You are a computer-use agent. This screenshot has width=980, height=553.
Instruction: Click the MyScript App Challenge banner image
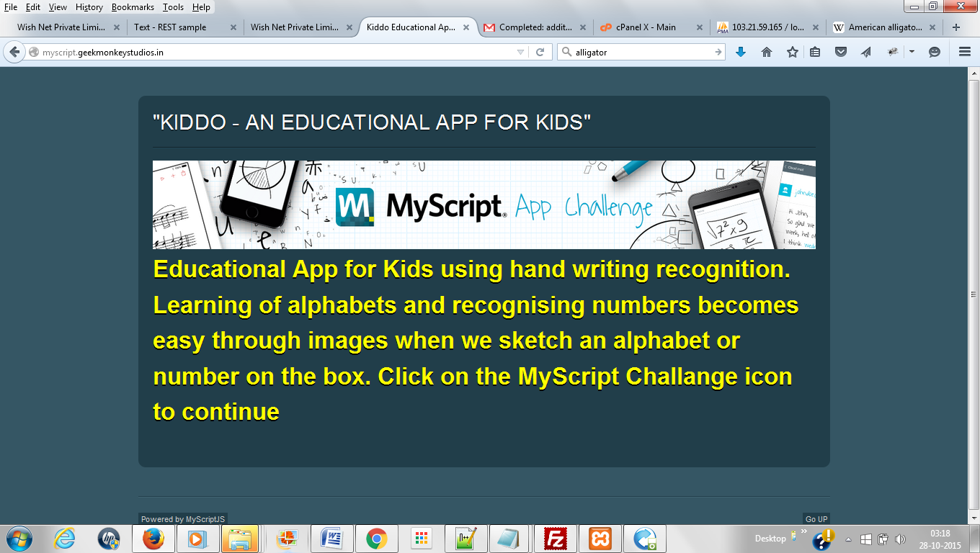[x=484, y=204]
